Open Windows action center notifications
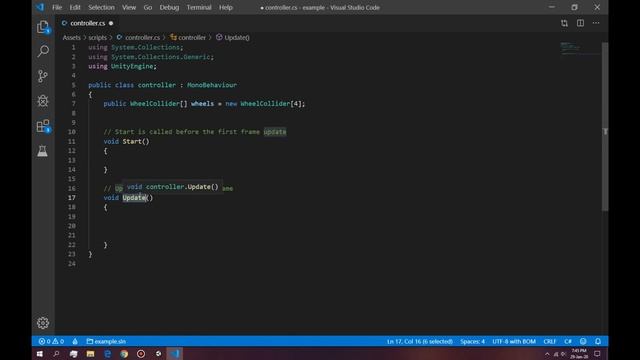Image resolution: width=640 pixels, height=360 pixels. (x=597, y=354)
